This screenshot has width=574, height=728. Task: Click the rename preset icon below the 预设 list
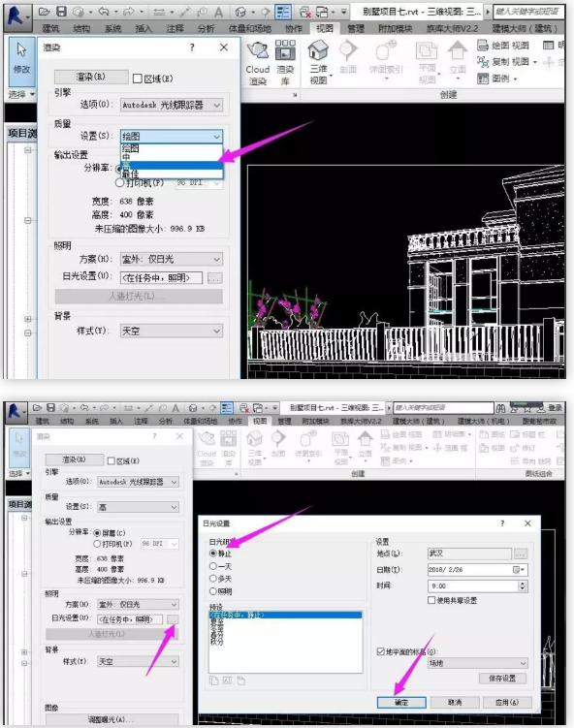(227, 681)
